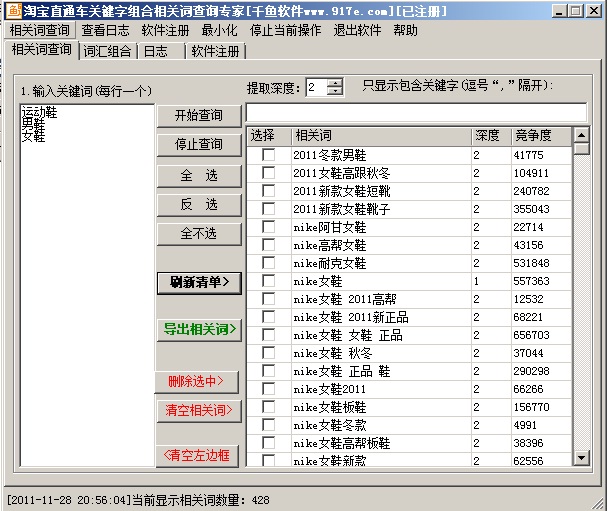Select the nike女鞋2011 row text
Viewport: 607px width, 511px height.
[x=329, y=389]
